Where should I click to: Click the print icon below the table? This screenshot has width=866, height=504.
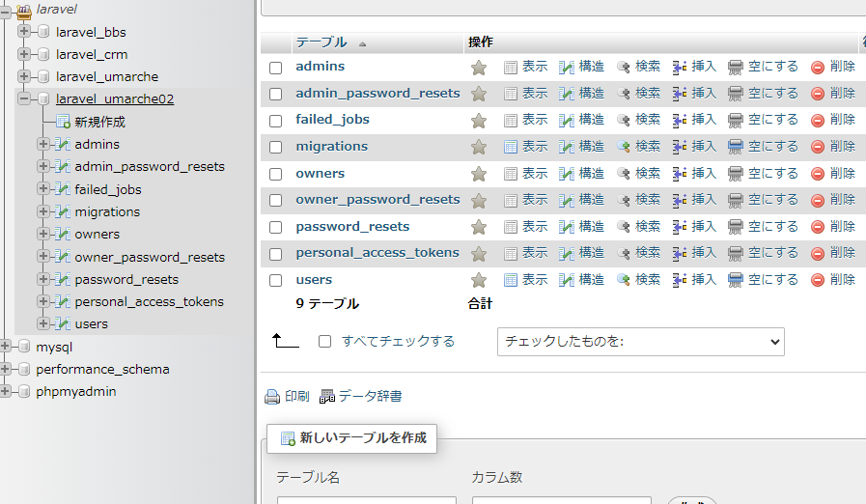point(272,397)
